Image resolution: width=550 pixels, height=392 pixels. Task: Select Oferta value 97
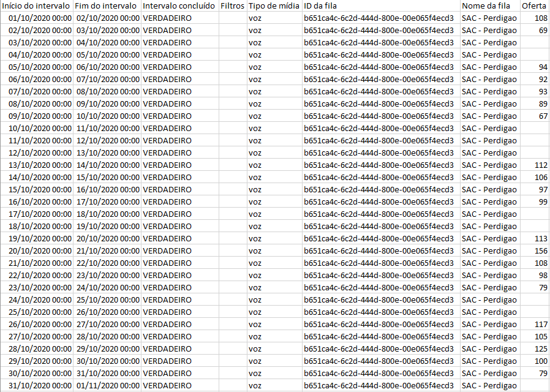535,190
